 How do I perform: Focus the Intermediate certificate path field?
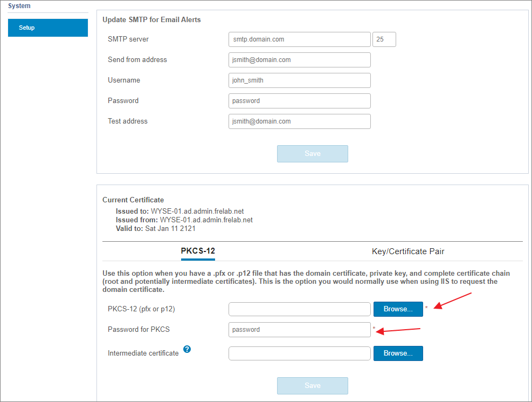tap(299, 353)
